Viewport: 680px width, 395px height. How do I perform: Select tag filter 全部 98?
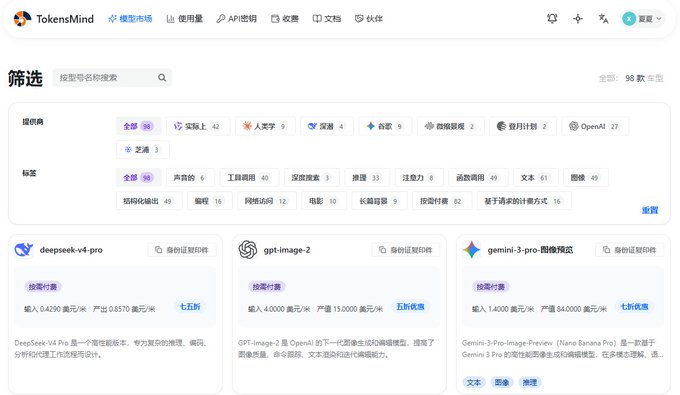[139, 177]
